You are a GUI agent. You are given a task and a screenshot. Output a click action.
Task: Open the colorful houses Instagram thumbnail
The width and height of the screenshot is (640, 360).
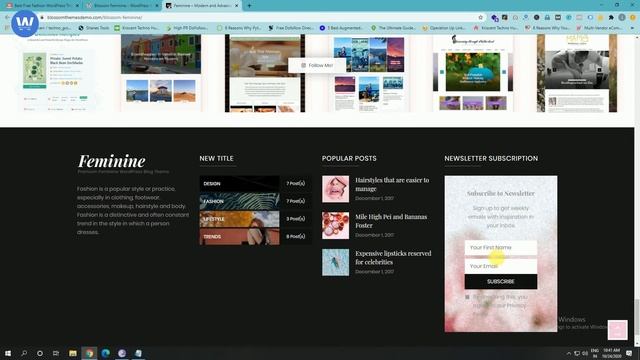pos(161,73)
